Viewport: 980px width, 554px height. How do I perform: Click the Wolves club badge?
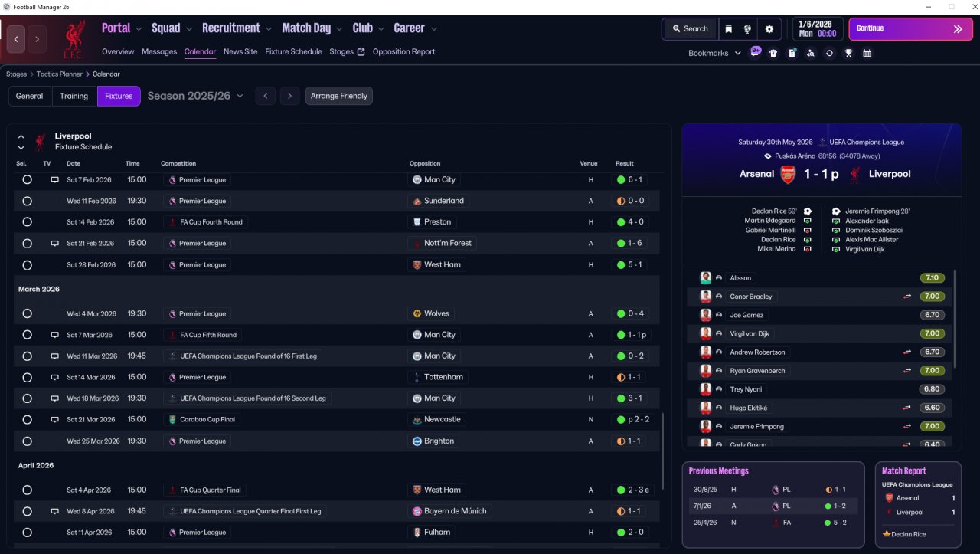pyautogui.click(x=417, y=314)
